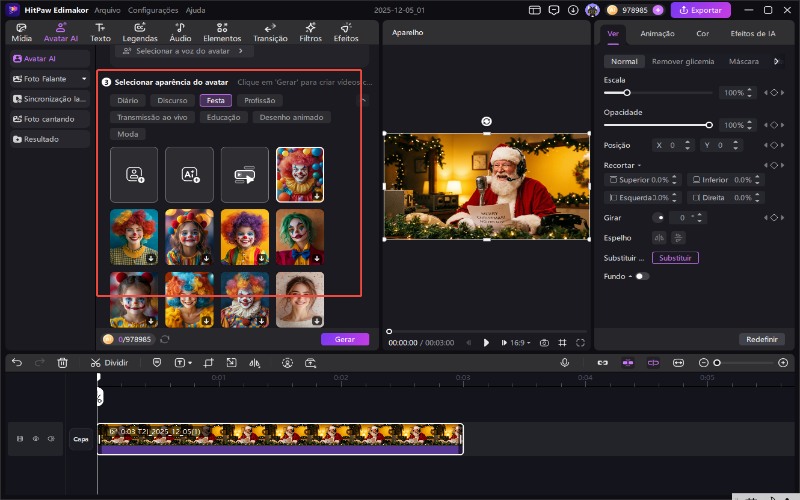Switch to the Animação tab
The height and width of the screenshot is (500, 800).
click(657, 33)
